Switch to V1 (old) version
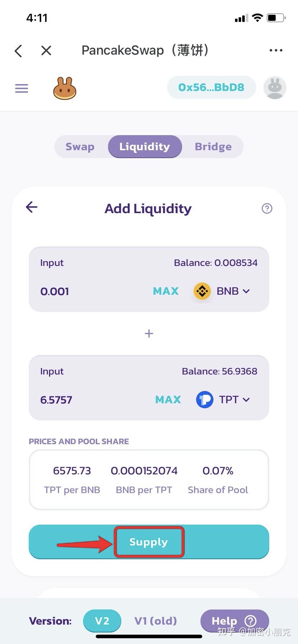The width and height of the screenshot is (298, 644). [x=155, y=621]
